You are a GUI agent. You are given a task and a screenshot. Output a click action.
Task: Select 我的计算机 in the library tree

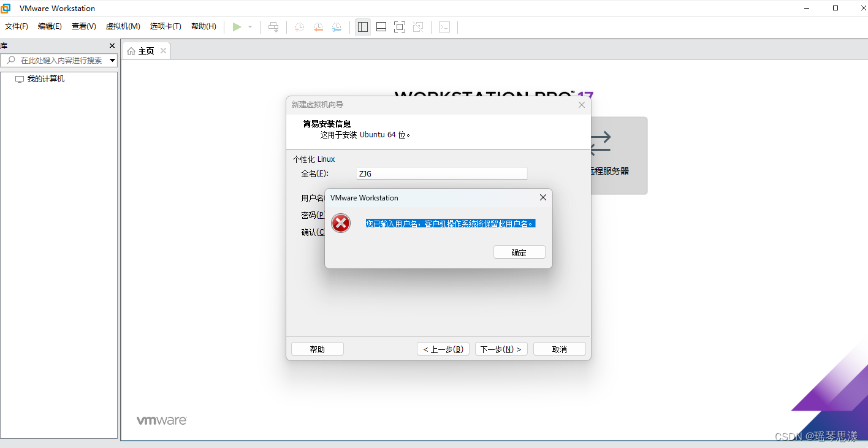pos(40,79)
